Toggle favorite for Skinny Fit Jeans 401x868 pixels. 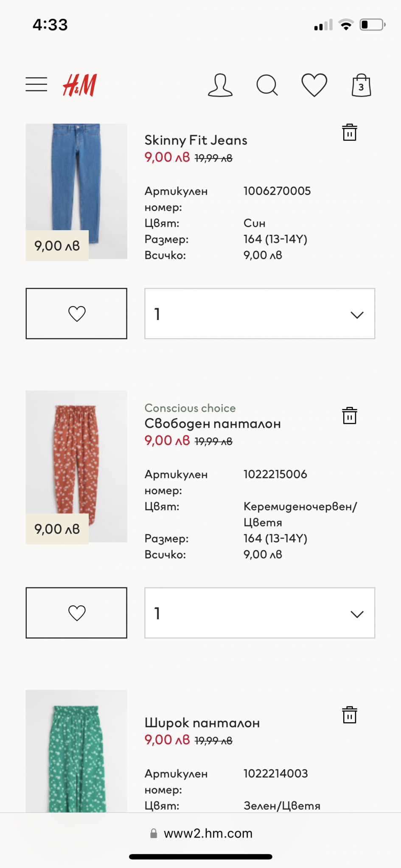(x=76, y=314)
